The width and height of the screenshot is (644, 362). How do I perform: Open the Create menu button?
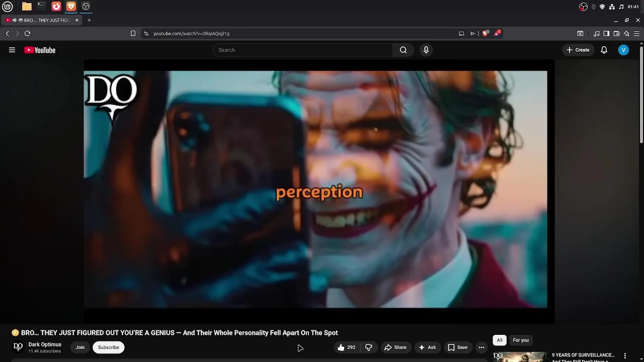click(578, 50)
